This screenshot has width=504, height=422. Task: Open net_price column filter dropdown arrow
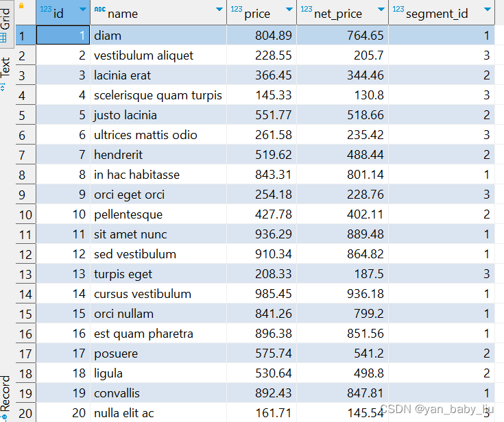381,10
